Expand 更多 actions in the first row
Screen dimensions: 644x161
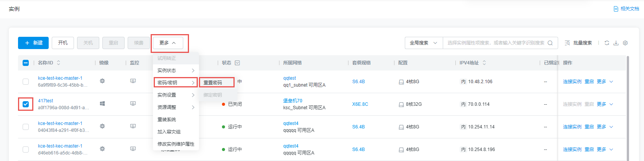pos(605,82)
